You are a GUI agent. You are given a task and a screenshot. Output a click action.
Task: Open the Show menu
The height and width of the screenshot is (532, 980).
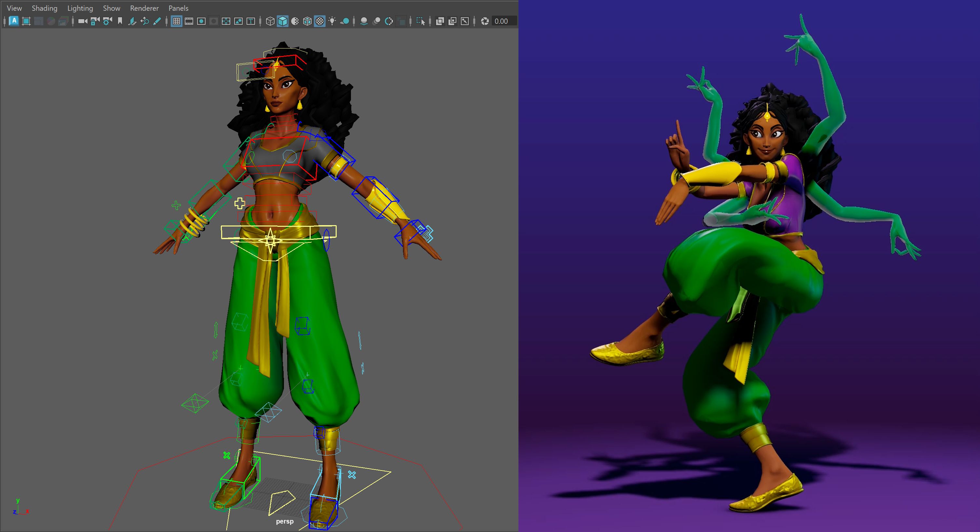[x=112, y=8]
